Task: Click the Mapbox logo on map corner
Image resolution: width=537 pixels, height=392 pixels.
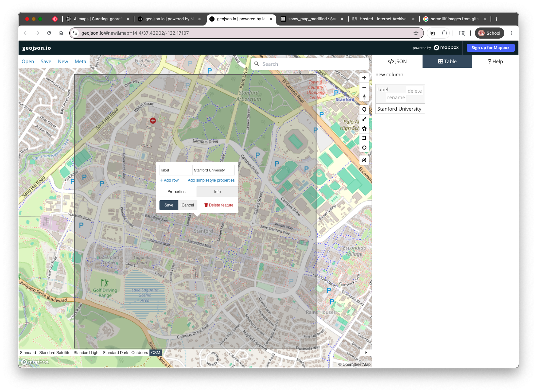Action: [x=35, y=362]
